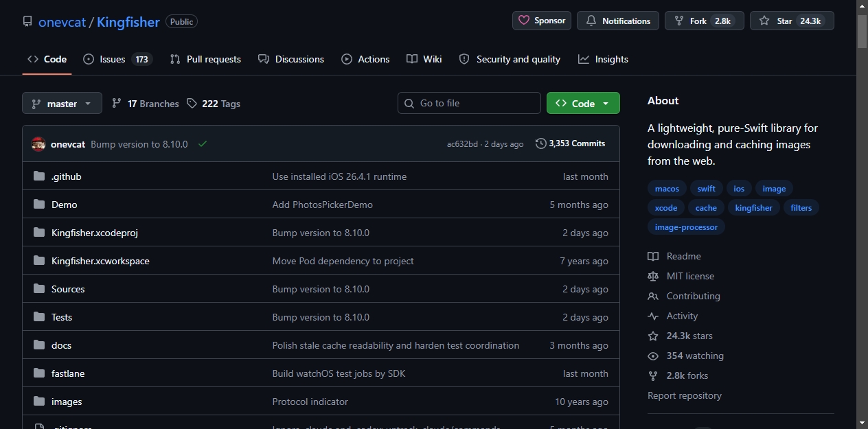The width and height of the screenshot is (868, 429).
Task: Click the green check status icon
Action: coord(203,144)
